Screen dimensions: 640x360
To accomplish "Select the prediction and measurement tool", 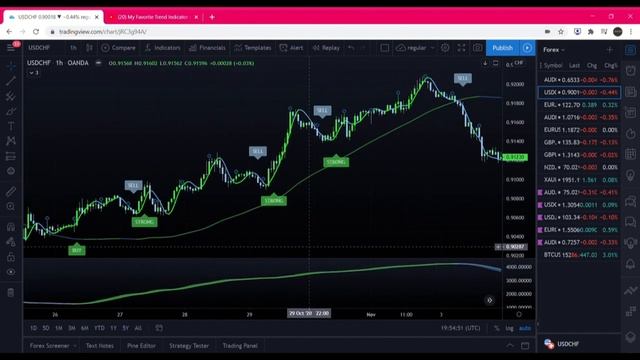I will coord(11,156).
